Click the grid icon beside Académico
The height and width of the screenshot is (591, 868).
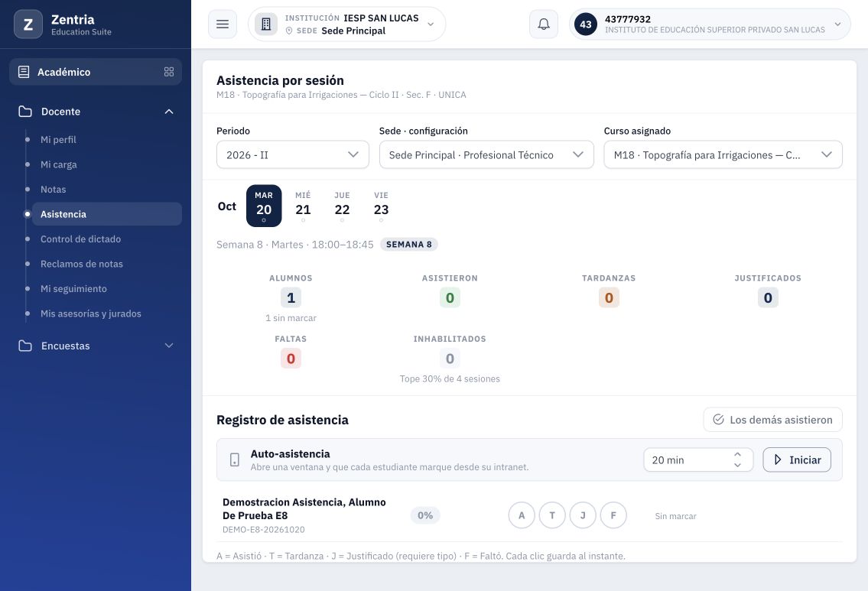pyautogui.click(x=169, y=72)
